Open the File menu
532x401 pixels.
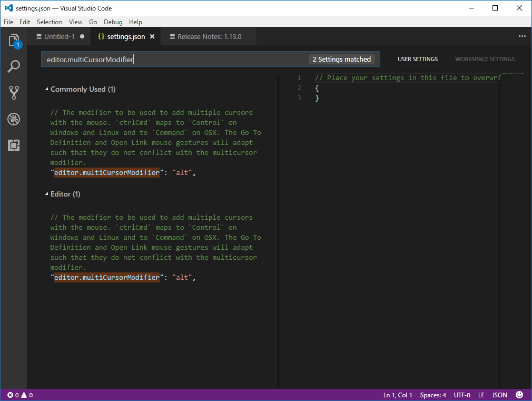[8, 22]
